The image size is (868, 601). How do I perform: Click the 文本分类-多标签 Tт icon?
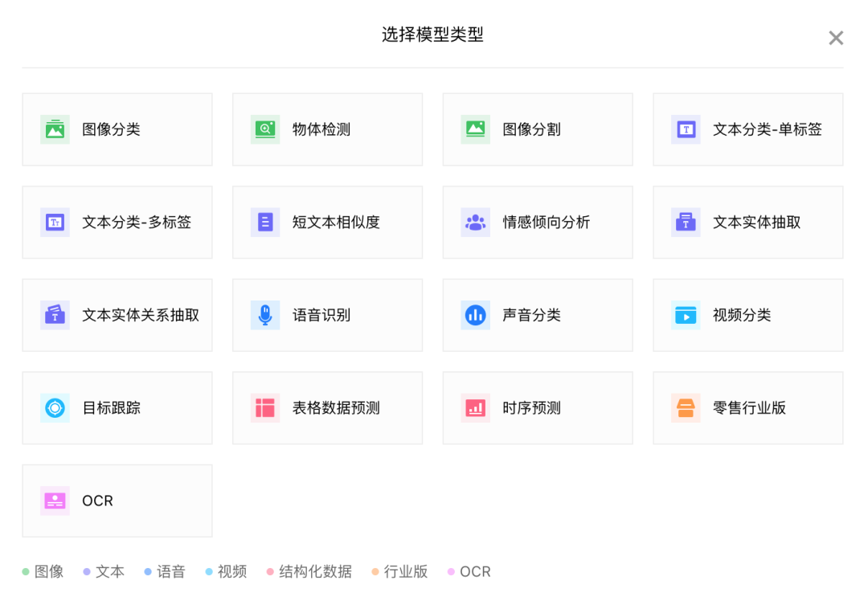tap(55, 223)
